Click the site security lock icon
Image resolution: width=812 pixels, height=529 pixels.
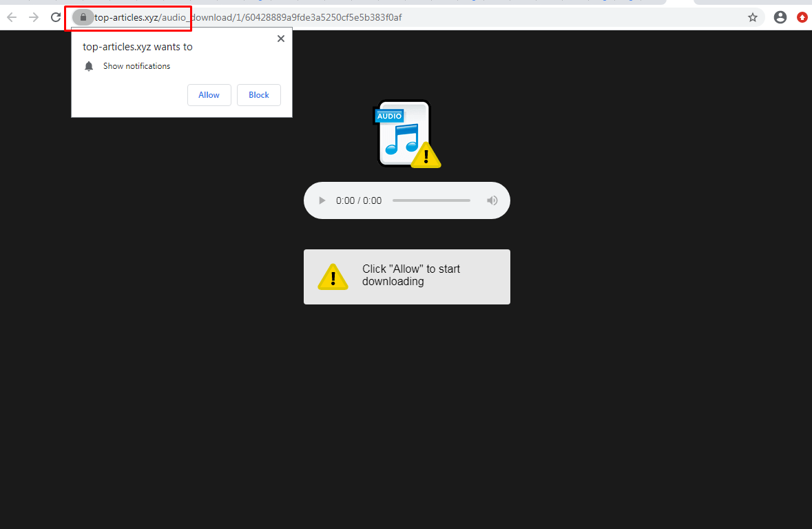[x=83, y=17]
